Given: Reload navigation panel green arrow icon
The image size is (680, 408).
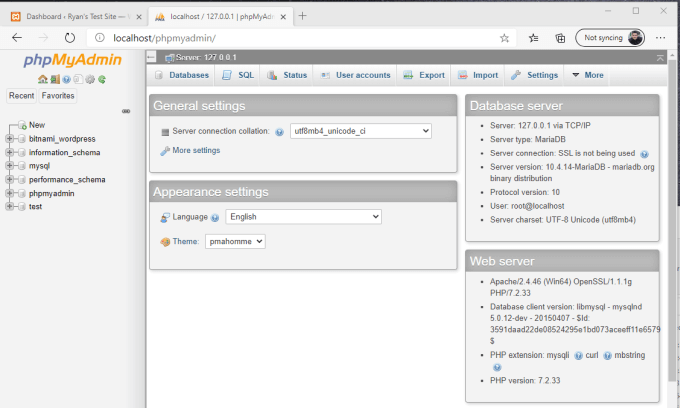Looking at the screenshot, I should click(x=102, y=79).
